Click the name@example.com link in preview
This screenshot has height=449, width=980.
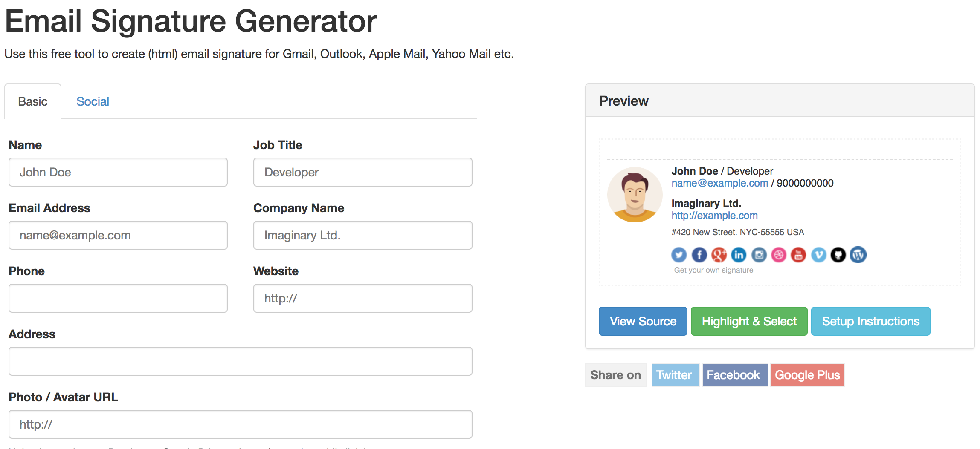[x=719, y=183]
